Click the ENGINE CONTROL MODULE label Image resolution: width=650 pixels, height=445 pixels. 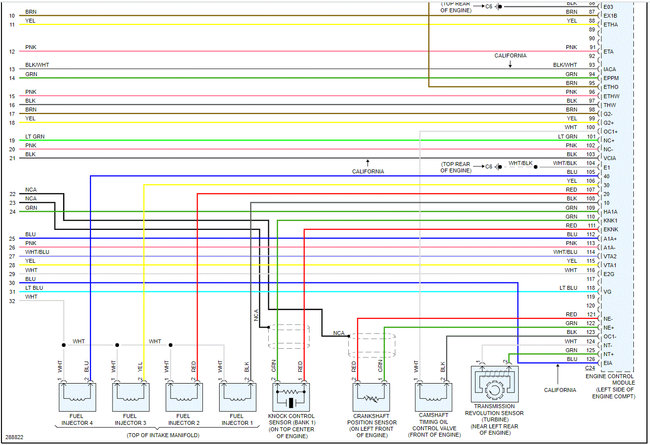point(610,379)
